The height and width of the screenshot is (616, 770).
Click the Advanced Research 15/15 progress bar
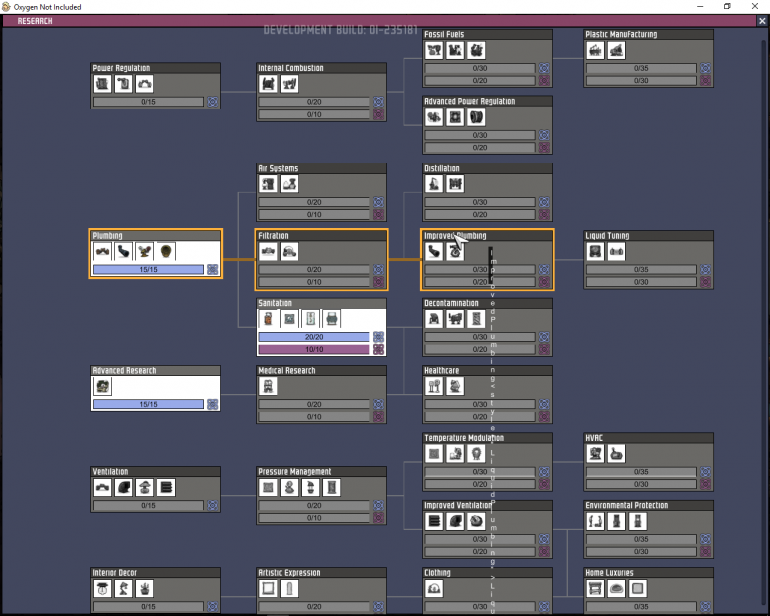[x=148, y=404]
